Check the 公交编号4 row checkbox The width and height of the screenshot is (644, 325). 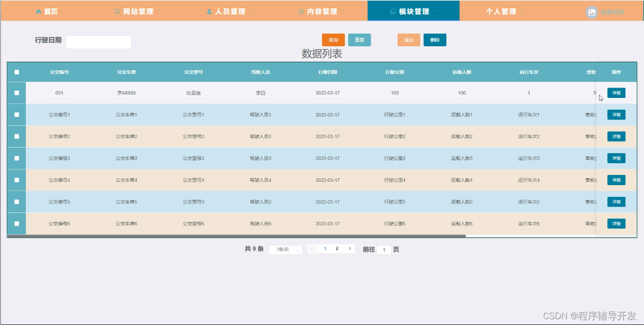[x=17, y=180]
